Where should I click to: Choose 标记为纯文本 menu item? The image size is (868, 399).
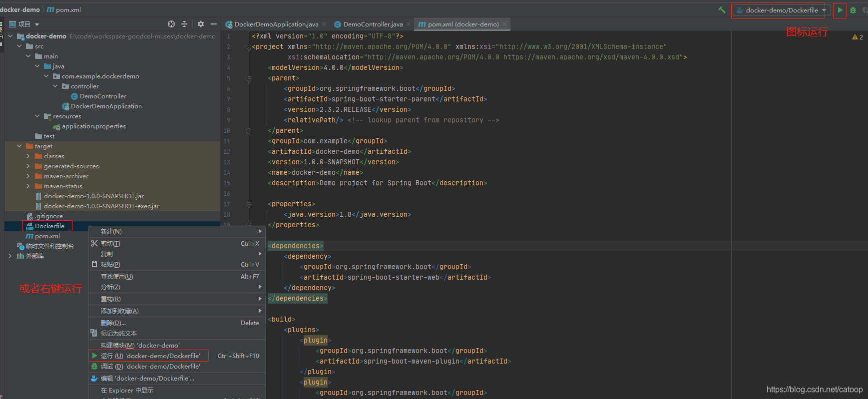[x=177, y=333]
